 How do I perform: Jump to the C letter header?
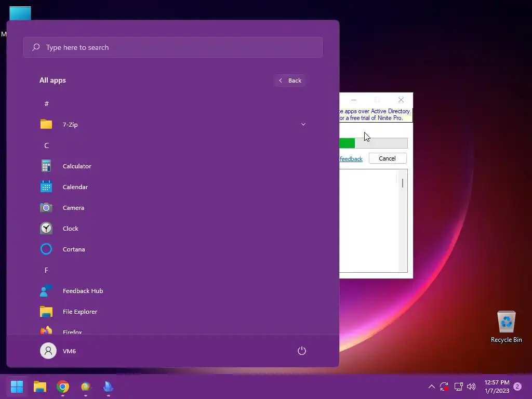click(46, 145)
